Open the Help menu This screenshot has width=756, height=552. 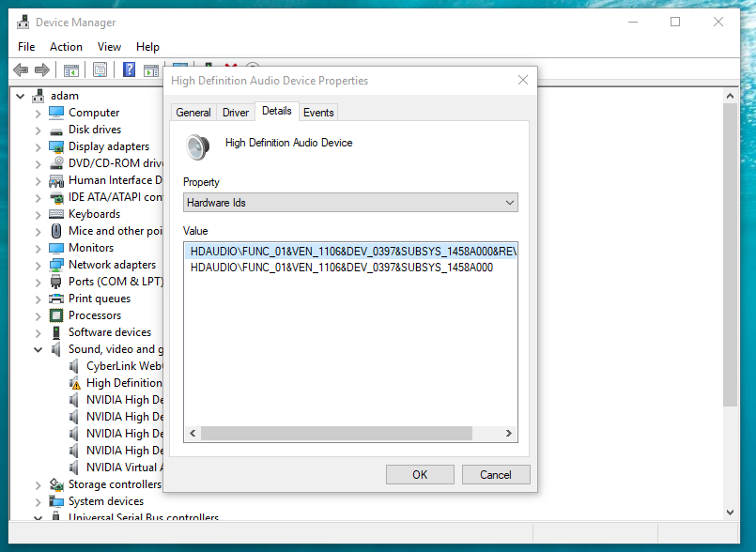click(147, 47)
